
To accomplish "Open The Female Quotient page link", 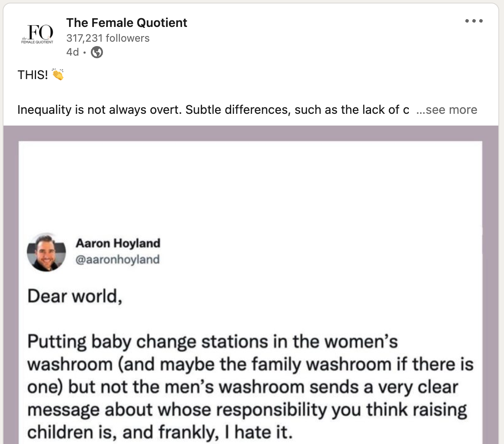I will 126,23.
